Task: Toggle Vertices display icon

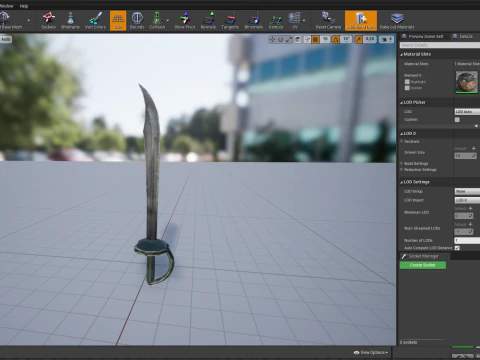Action: [x=276, y=21]
